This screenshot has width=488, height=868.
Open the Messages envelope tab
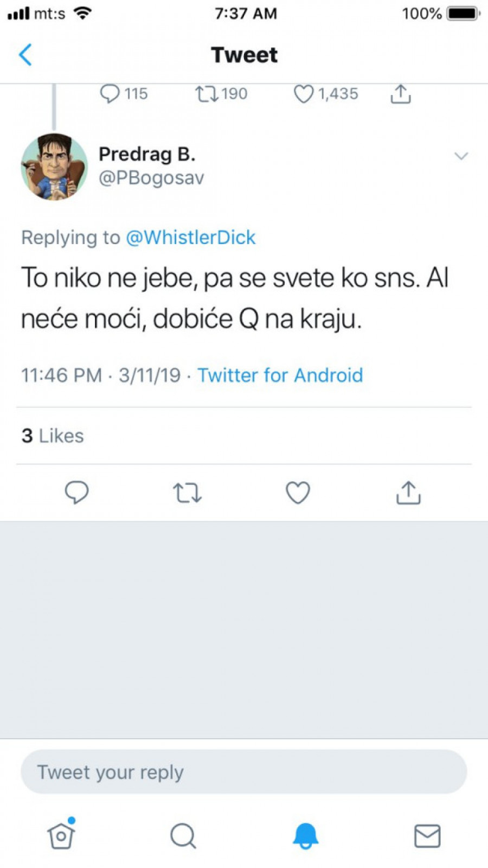click(427, 835)
